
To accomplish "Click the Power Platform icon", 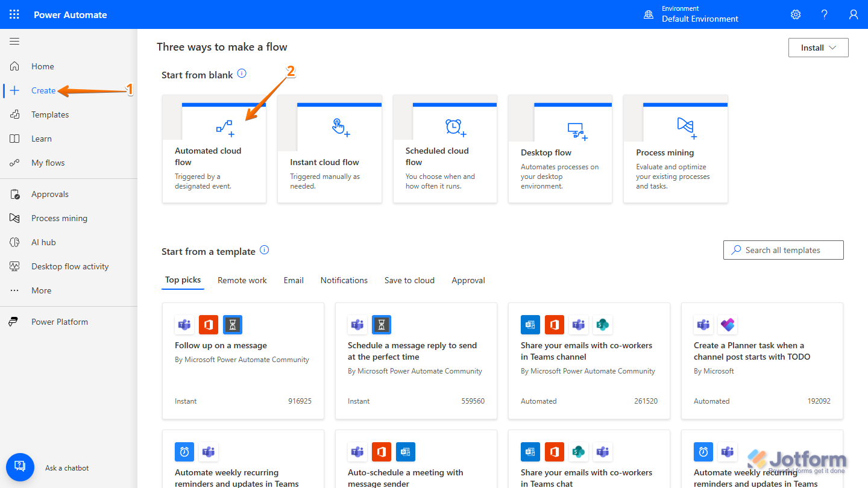I will pyautogui.click(x=14, y=321).
